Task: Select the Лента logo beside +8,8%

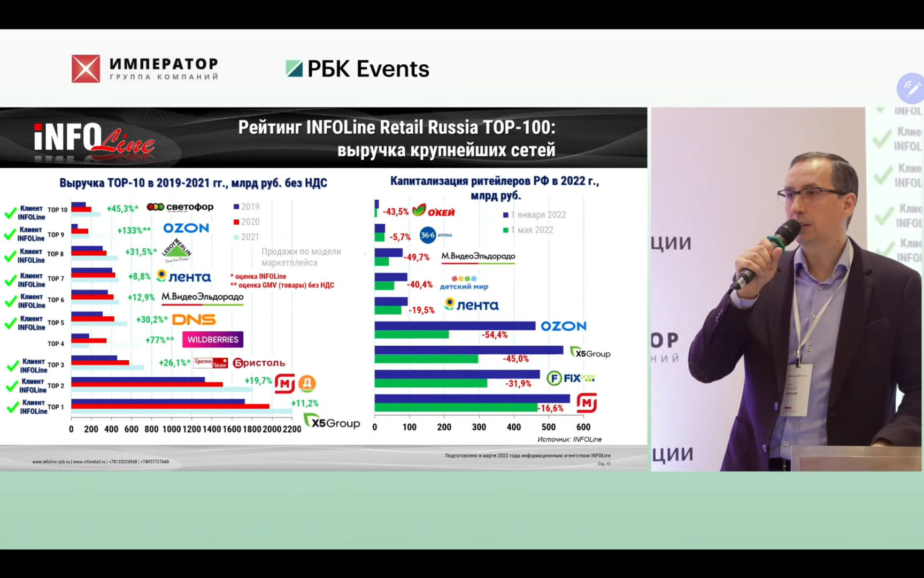Action: click(183, 277)
